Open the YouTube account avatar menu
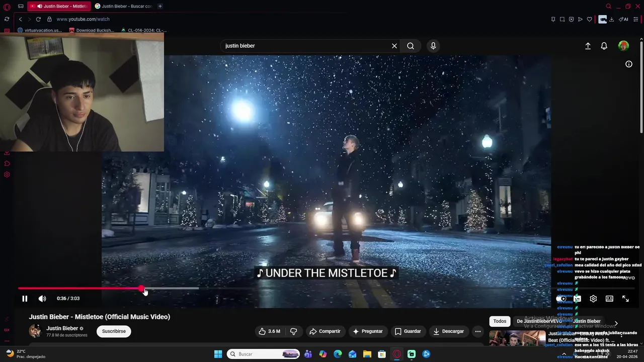Viewport: 644px width, 362px height. 623,46
